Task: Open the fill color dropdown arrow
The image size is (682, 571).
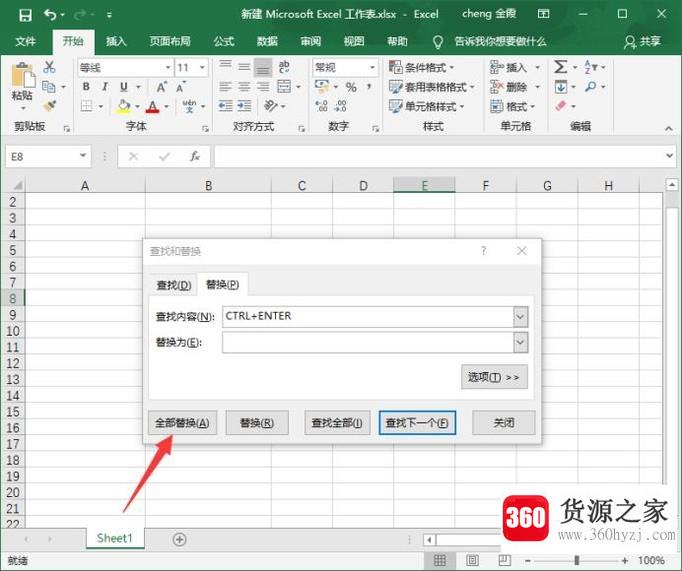Action: [x=138, y=106]
